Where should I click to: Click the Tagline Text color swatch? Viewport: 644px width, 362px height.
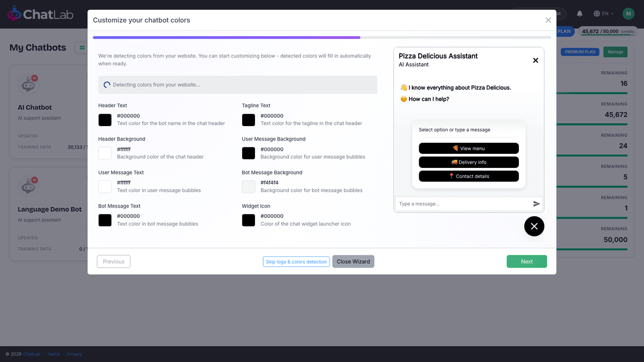[248, 120]
